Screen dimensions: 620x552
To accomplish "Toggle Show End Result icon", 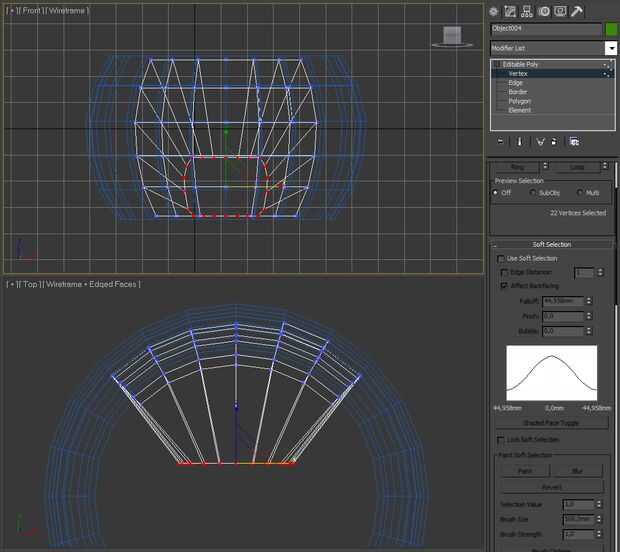I will (x=520, y=141).
